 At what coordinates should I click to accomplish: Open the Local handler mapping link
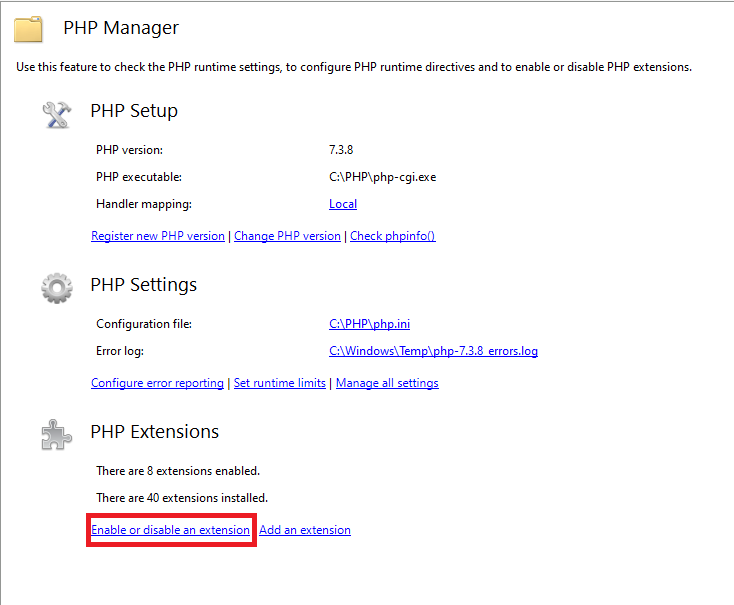pyautogui.click(x=343, y=204)
